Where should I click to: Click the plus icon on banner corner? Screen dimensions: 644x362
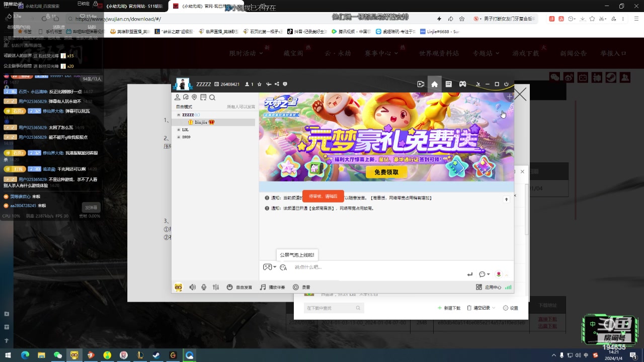pos(510,96)
